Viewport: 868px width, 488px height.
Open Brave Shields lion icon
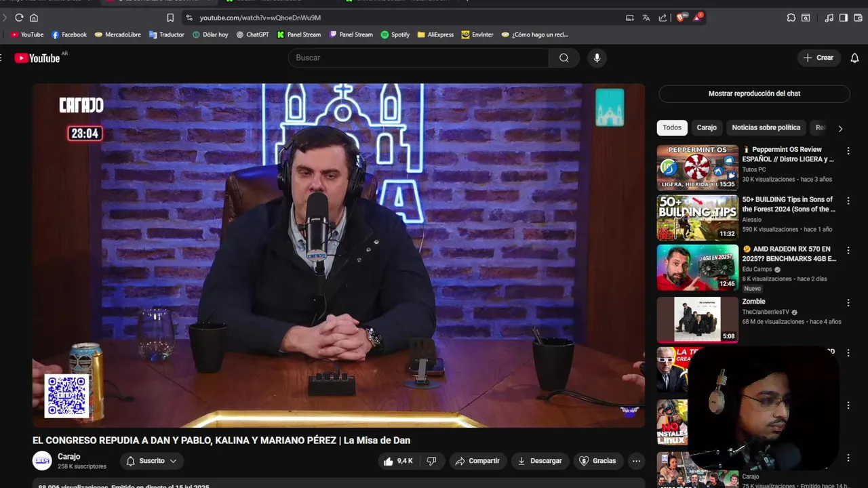[x=681, y=17]
